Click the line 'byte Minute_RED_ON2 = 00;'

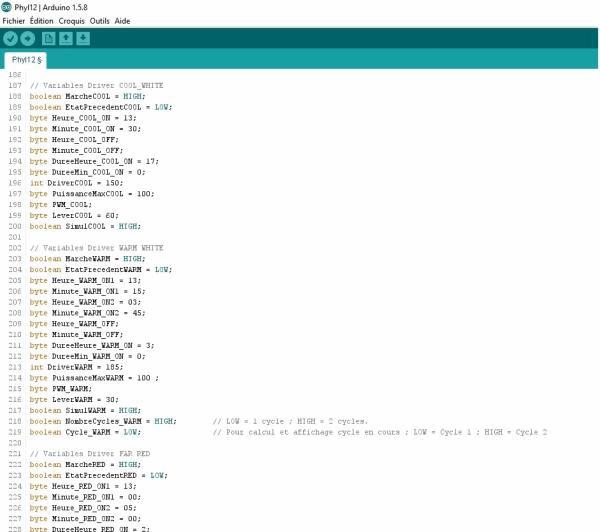point(85,519)
